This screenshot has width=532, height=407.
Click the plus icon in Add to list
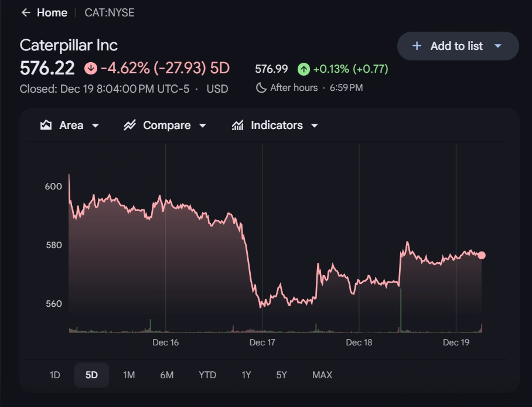[x=417, y=46]
